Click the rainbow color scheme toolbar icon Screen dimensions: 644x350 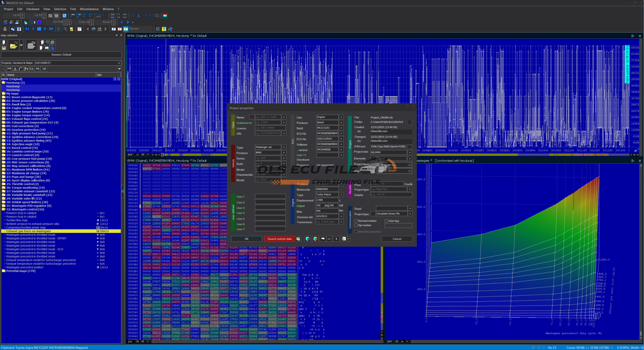click(x=165, y=16)
